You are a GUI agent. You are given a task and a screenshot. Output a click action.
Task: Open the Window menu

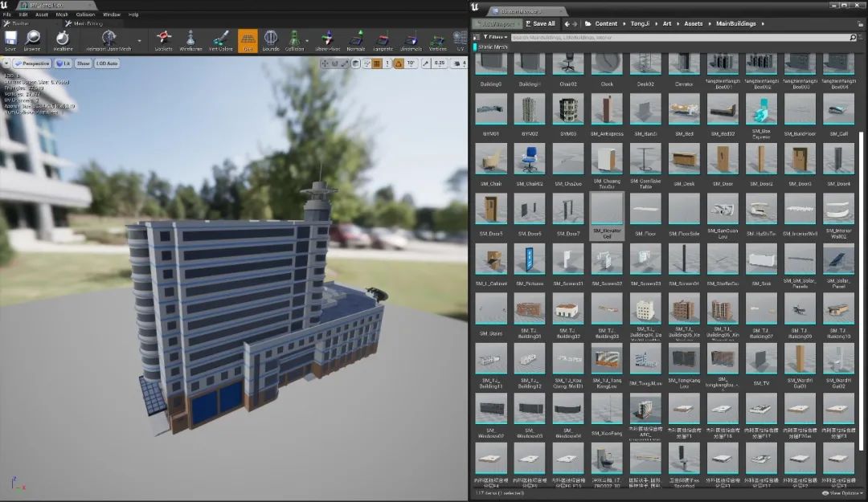point(111,14)
